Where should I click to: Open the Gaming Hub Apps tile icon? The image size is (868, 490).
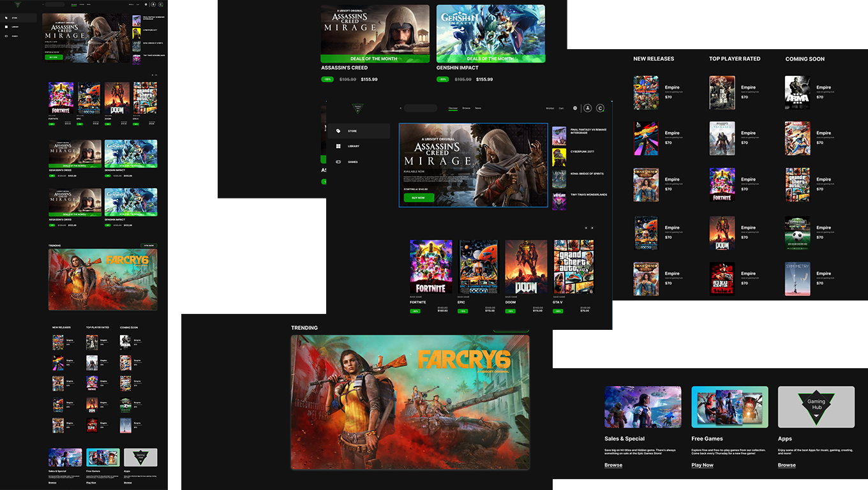coord(816,407)
